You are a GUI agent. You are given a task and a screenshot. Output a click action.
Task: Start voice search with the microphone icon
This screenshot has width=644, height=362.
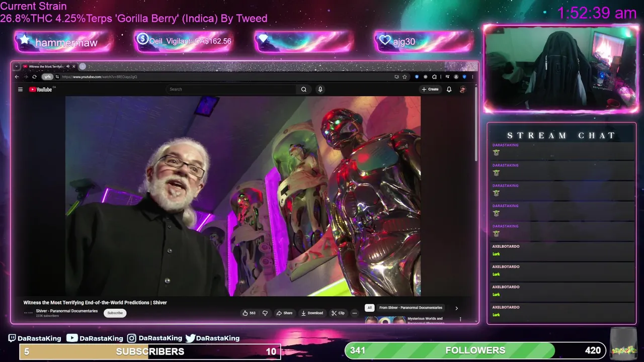[x=320, y=89]
